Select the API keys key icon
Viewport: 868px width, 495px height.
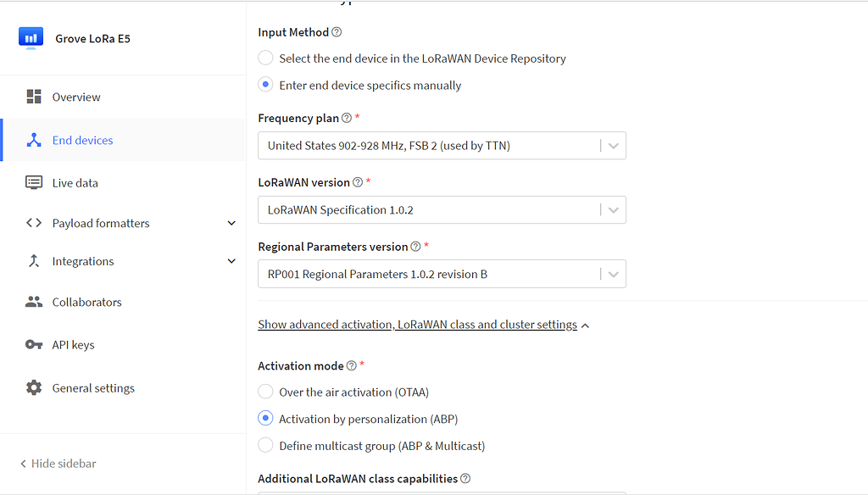(34, 344)
